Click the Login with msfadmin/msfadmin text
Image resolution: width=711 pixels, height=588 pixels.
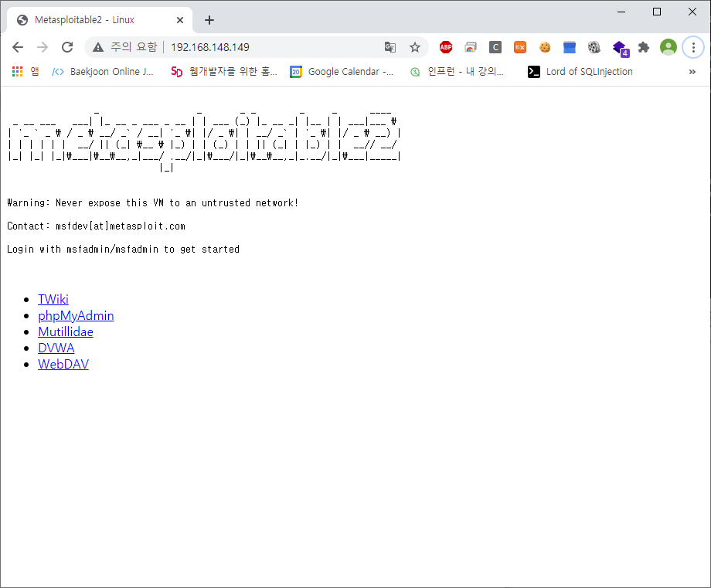point(124,250)
